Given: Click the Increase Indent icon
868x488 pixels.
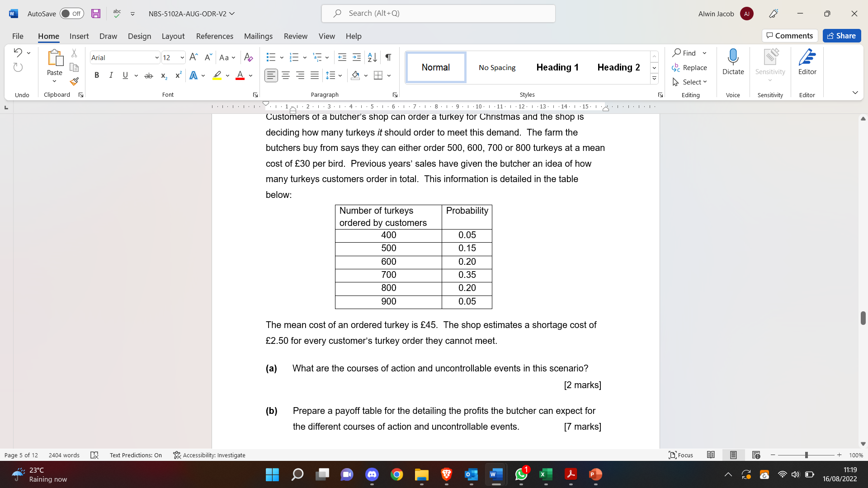Looking at the screenshot, I should 357,57.
